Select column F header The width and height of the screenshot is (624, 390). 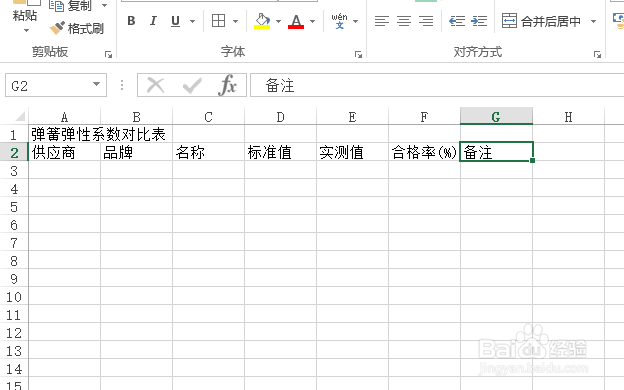pyautogui.click(x=424, y=117)
